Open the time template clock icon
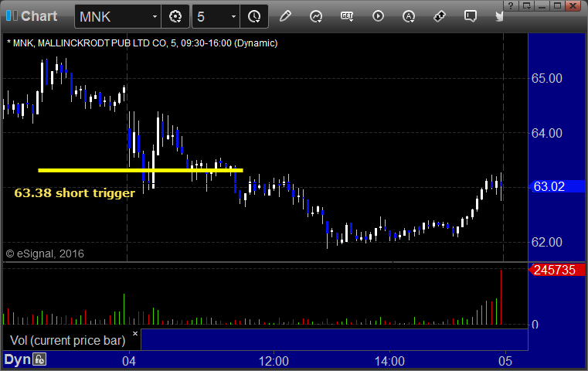Screen dimensions: 588x371 click(254, 16)
